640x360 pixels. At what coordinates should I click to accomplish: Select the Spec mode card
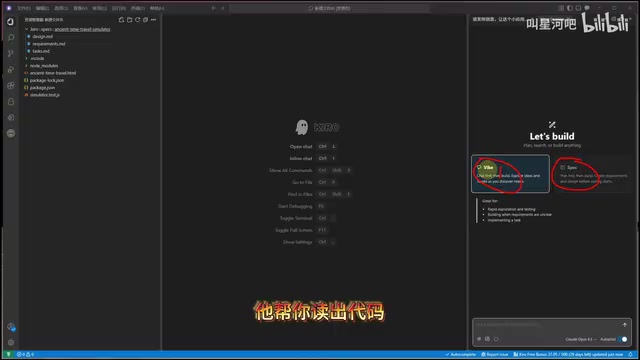(593, 174)
